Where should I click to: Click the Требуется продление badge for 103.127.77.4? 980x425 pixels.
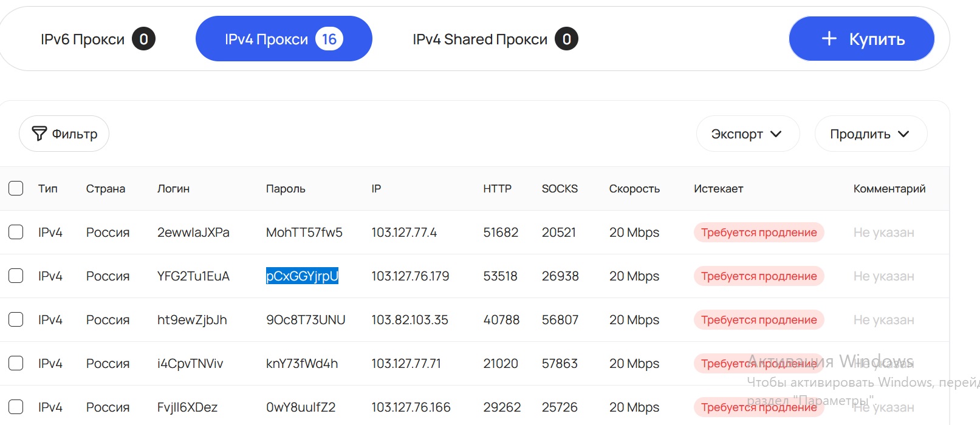758,233
